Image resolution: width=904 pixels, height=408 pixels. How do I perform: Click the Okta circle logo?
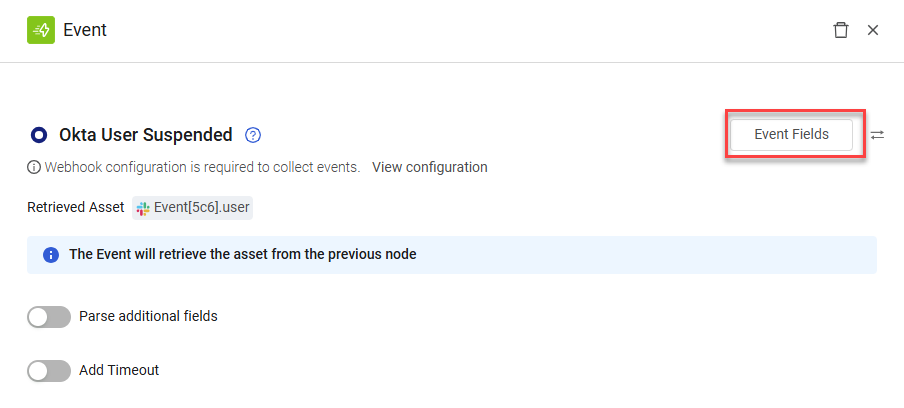coord(39,135)
